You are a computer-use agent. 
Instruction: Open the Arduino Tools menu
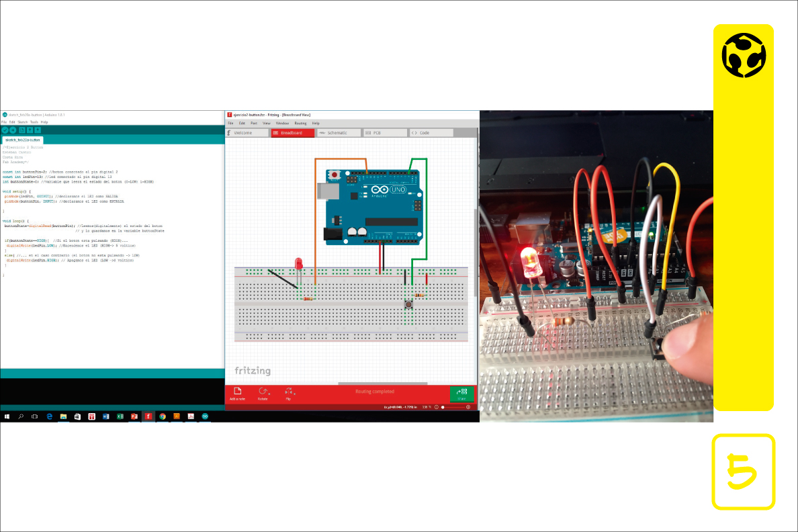pos(34,122)
